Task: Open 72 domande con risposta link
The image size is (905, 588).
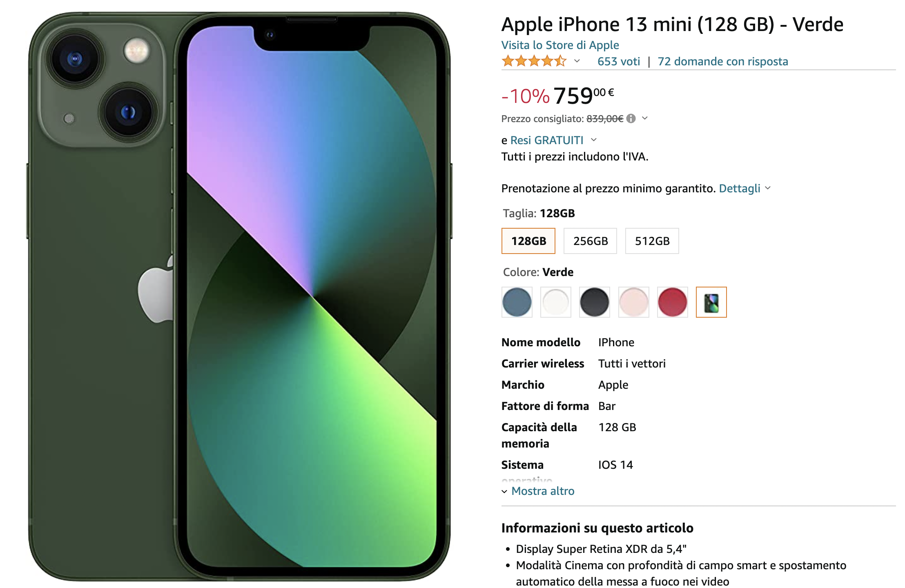Action: tap(723, 61)
